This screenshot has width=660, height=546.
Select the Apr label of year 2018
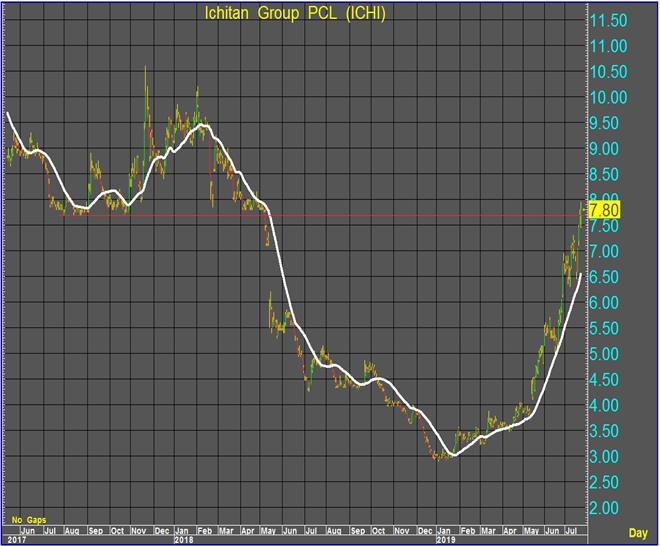(x=248, y=530)
